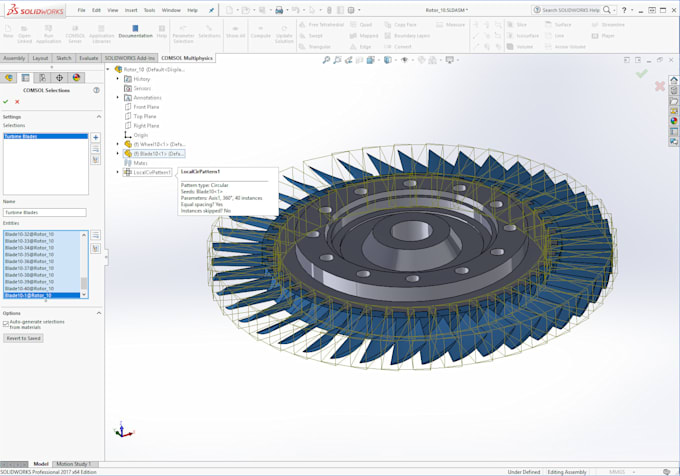Click in the selection Name input field
Viewport: 680px width, 476px height.
(45, 212)
